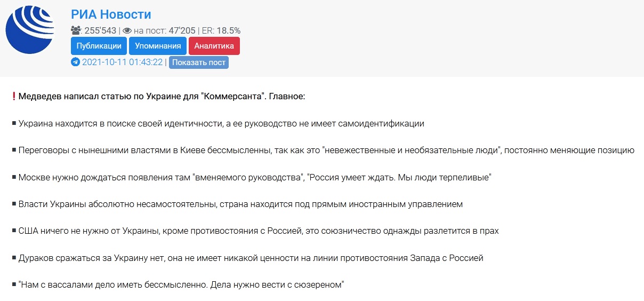Click the 255'543 subscriber count
This screenshot has width=644, height=301.
[100, 30]
